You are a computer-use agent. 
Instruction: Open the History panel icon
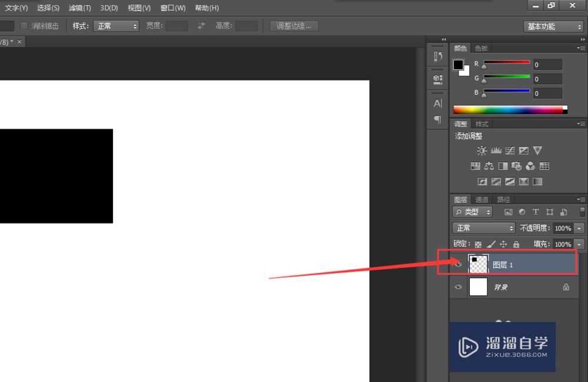point(437,56)
